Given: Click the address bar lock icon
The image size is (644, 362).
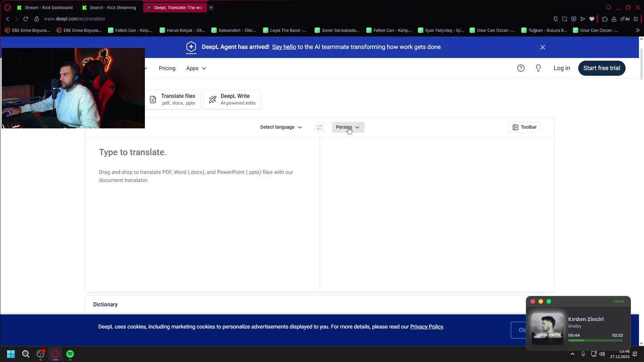Looking at the screenshot, I should point(37,19).
